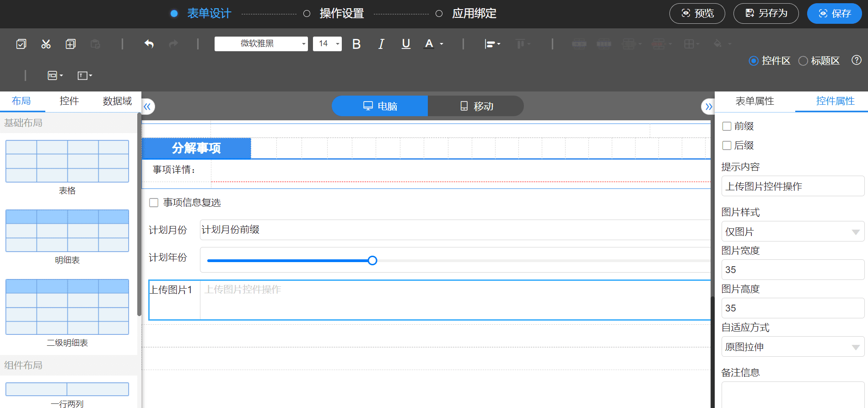The height and width of the screenshot is (408, 868).
Task: Open the font size 14 dropdown
Action: (327, 44)
